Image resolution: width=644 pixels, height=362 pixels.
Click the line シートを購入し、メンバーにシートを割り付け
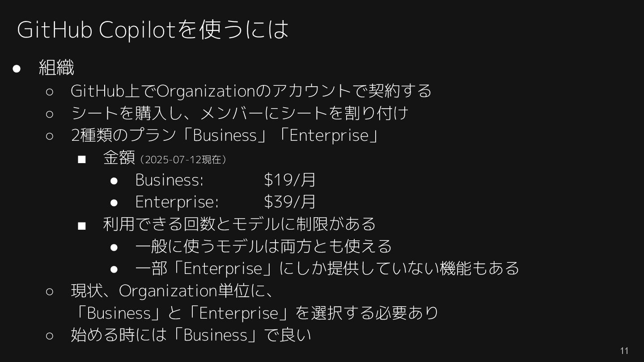tap(240, 113)
